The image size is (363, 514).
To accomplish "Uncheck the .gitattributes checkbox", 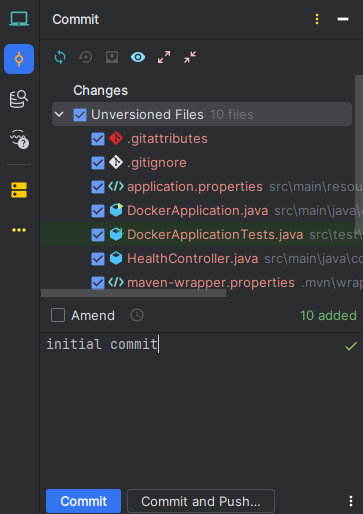I will pos(98,139).
